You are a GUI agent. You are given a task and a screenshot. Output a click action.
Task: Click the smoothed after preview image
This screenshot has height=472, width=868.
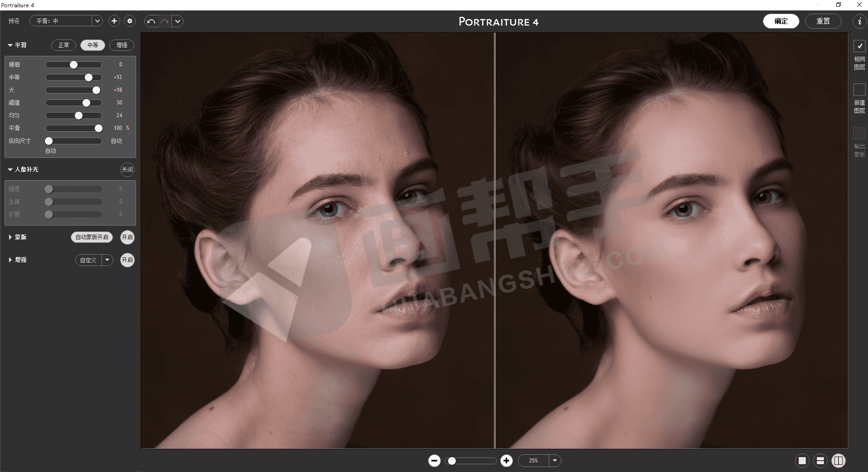point(672,241)
